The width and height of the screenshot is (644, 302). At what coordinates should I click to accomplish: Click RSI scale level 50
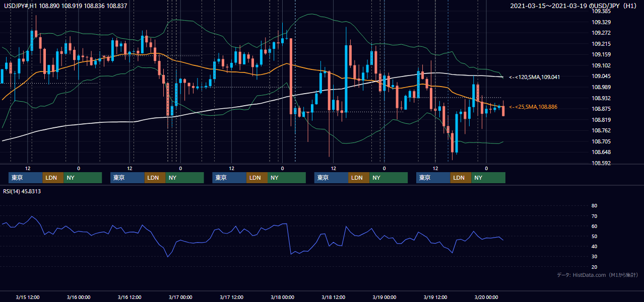(594, 236)
